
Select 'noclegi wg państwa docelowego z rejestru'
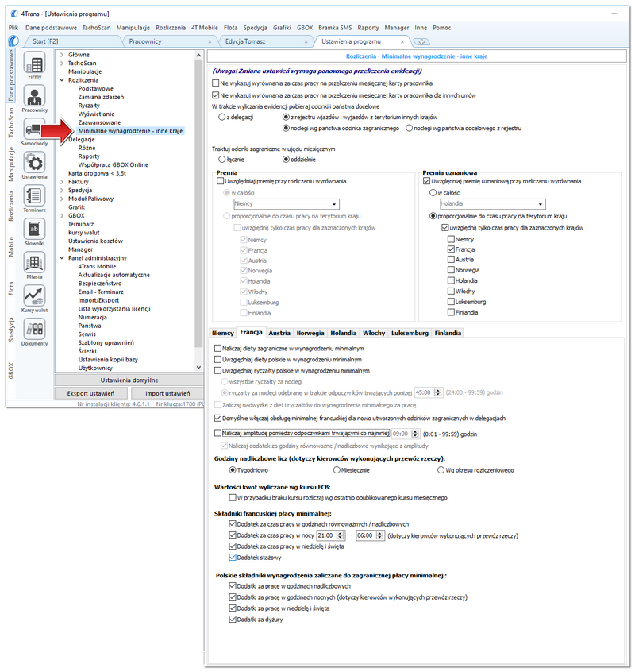tap(409, 128)
